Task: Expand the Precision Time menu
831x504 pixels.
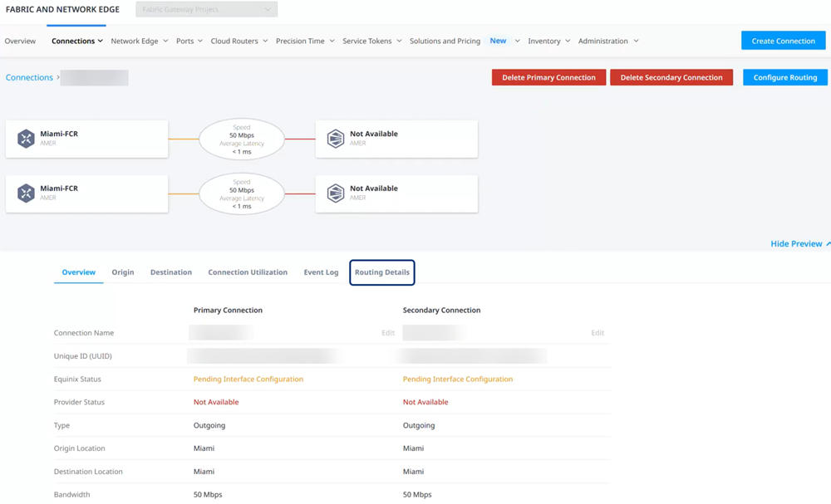Action: coord(305,41)
